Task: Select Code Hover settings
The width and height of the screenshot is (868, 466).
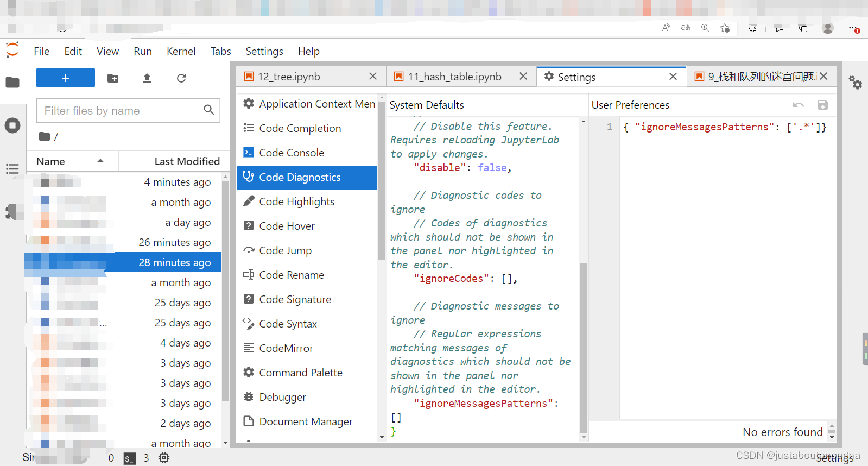Action: pyautogui.click(x=307, y=226)
